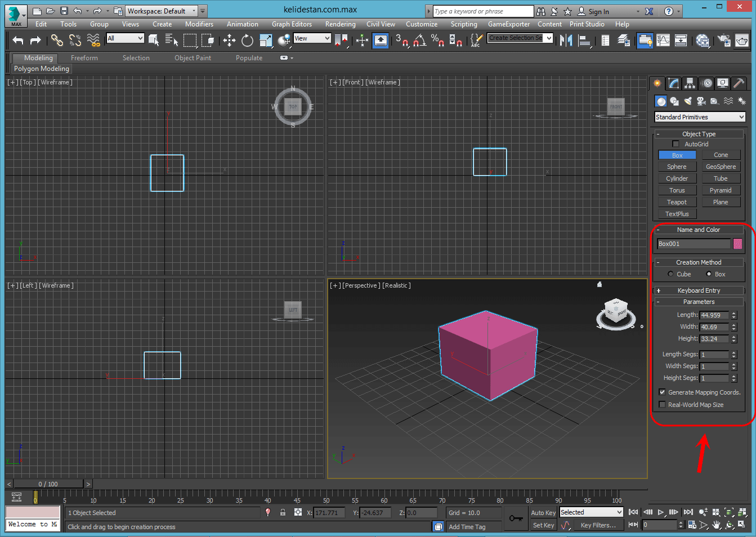Click the Box001 name field
The width and height of the screenshot is (756, 537).
694,244
